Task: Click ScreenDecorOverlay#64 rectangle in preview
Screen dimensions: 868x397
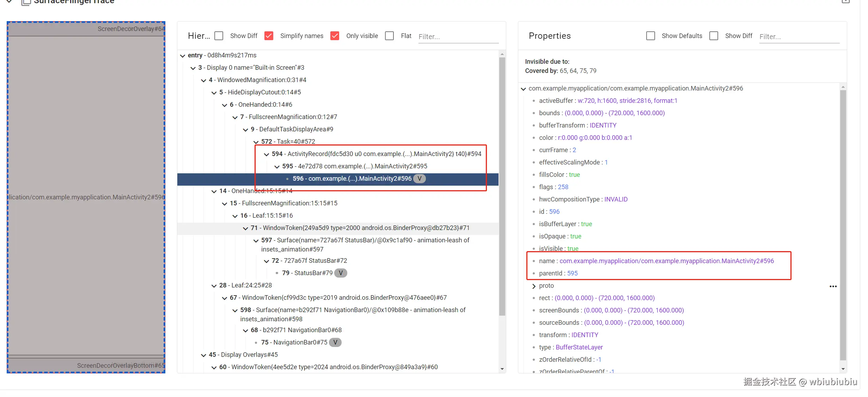Action: tap(86, 29)
